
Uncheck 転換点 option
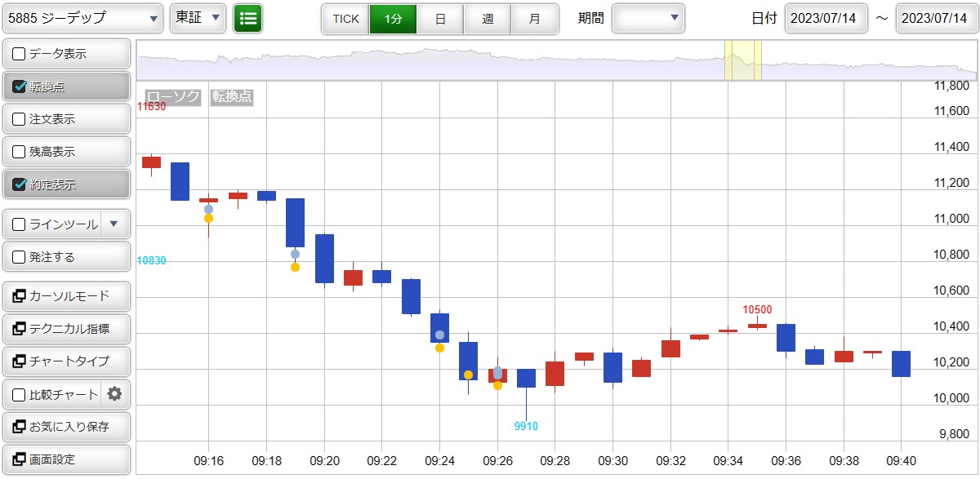(x=19, y=86)
